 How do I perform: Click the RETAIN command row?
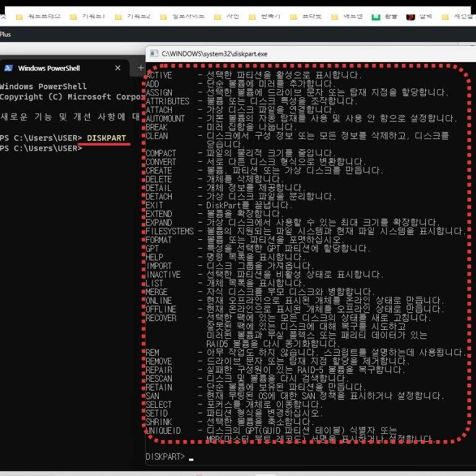255,387
